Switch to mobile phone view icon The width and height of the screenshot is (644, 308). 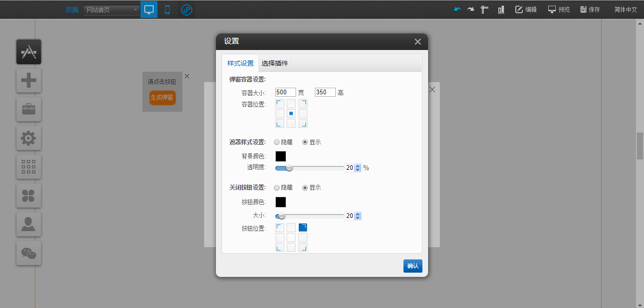tap(167, 9)
